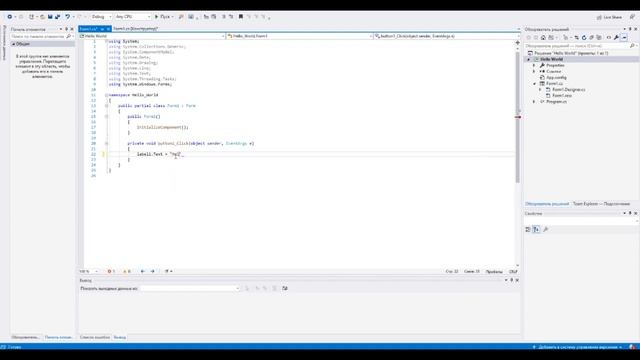Collapse the namespace Hello_World code block
Image resolution: width=640 pixels, height=360 pixels.
tap(107, 95)
